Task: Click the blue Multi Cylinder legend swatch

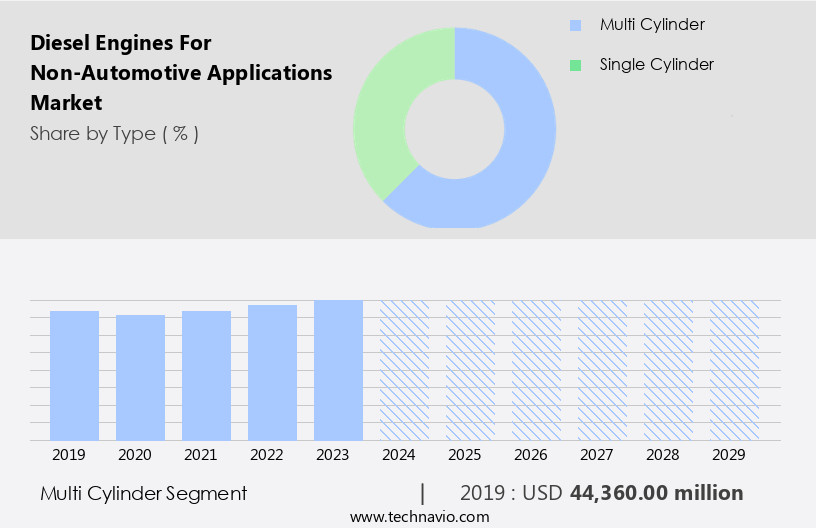Action: point(575,25)
